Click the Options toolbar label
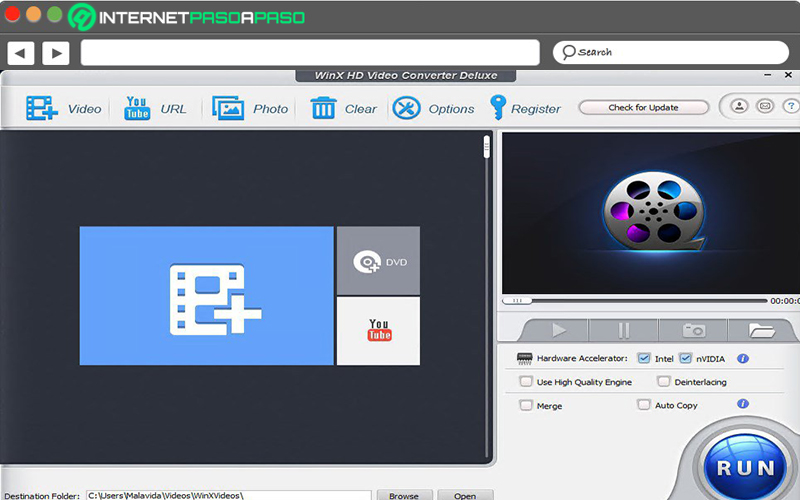Image resolution: width=800 pixels, height=500 pixels. (452, 109)
